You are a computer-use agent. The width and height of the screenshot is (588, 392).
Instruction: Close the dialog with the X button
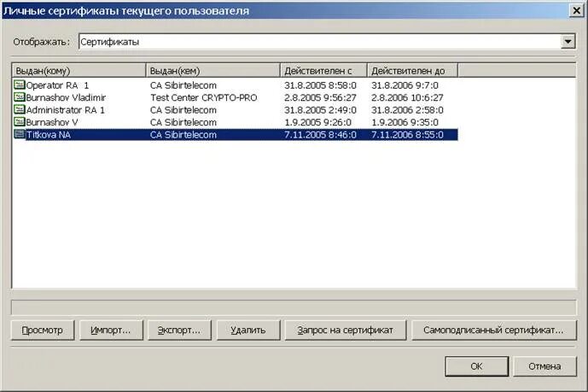tap(577, 10)
